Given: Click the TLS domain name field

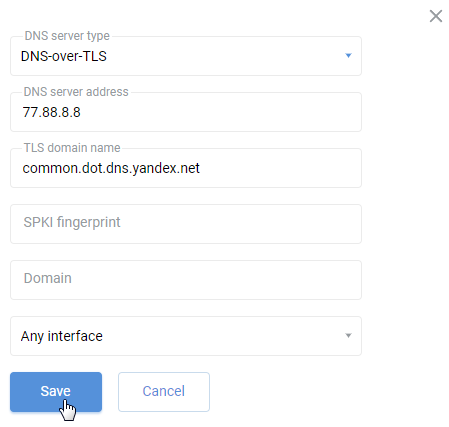Looking at the screenshot, I should [186, 168].
